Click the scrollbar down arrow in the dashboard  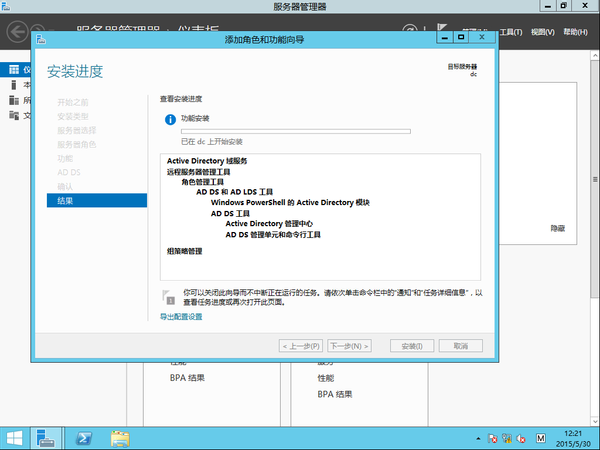click(595, 422)
